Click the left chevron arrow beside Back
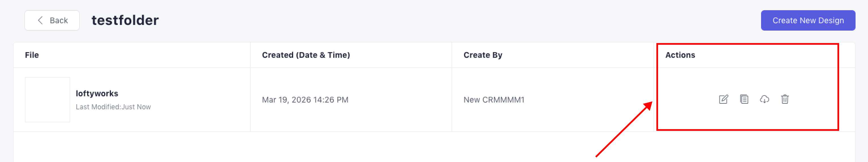The width and height of the screenshot is (868, 162). (40, 20)
